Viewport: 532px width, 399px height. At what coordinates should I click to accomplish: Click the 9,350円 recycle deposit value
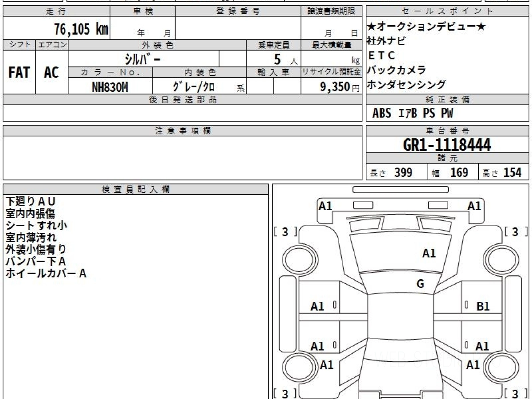point(340,87)
